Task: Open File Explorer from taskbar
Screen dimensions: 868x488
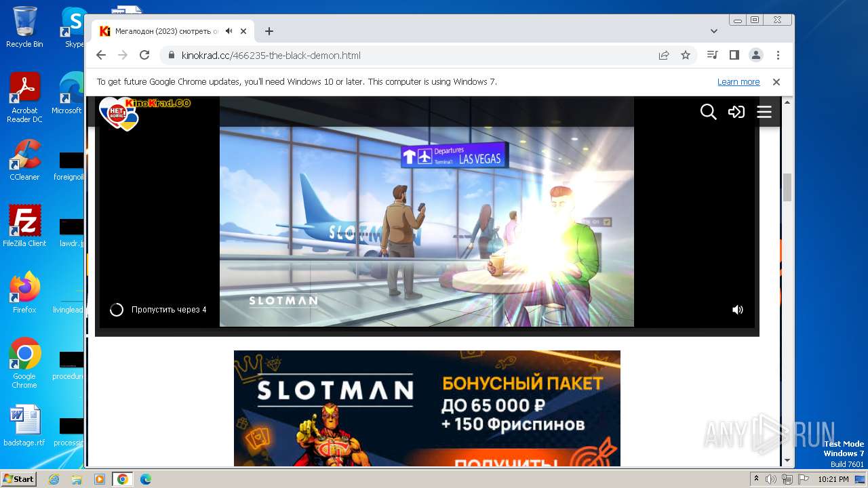Action: 77,479
